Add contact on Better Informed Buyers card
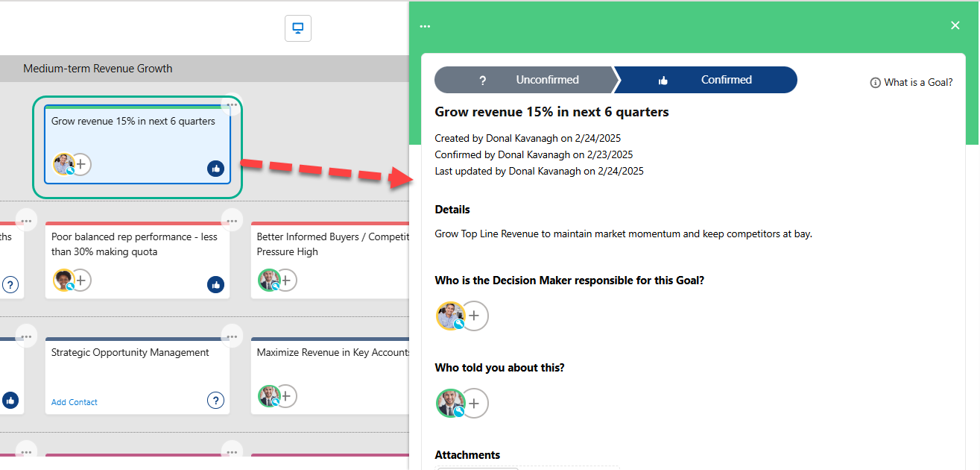 click(x=286, y=281)
